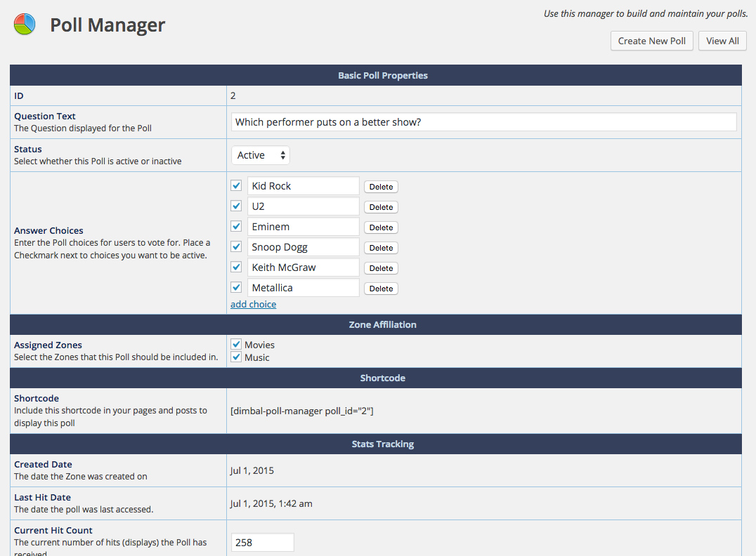
Task: Click the add choice link
Action: coord(253,304)
